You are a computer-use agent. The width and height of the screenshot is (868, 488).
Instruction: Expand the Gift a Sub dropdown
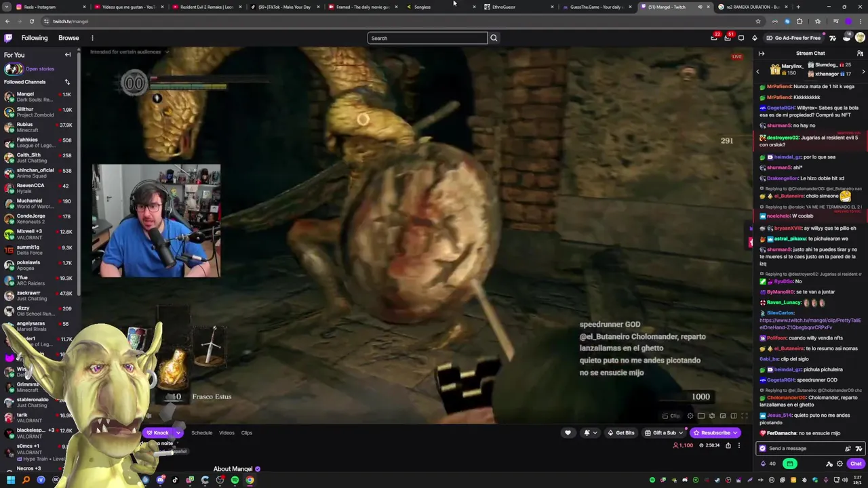680,432
